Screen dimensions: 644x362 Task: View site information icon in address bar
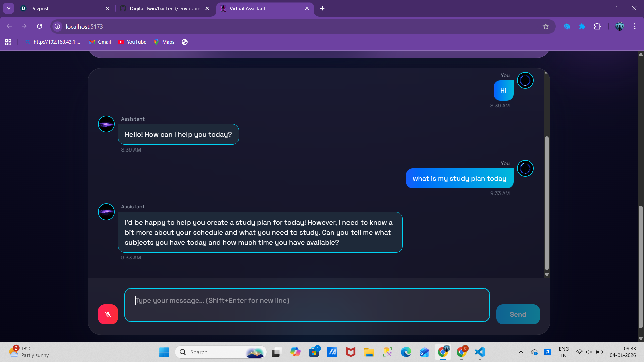click(x=58, y=26)
